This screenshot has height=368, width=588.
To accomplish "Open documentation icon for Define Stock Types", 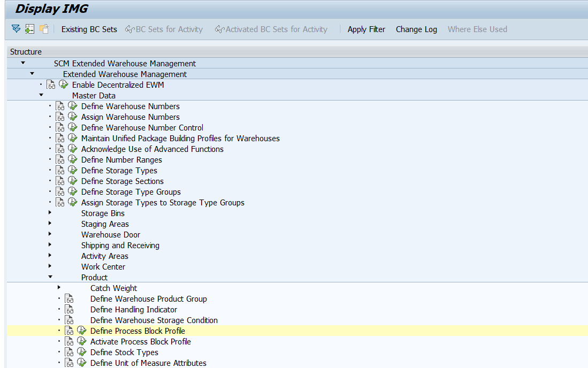I will click(x=69, y=352).
